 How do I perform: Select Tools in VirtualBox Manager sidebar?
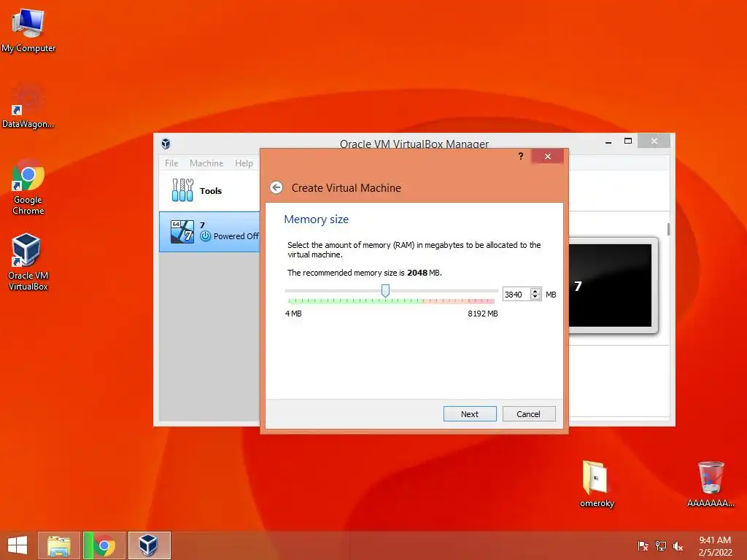(x=209, y=190)
